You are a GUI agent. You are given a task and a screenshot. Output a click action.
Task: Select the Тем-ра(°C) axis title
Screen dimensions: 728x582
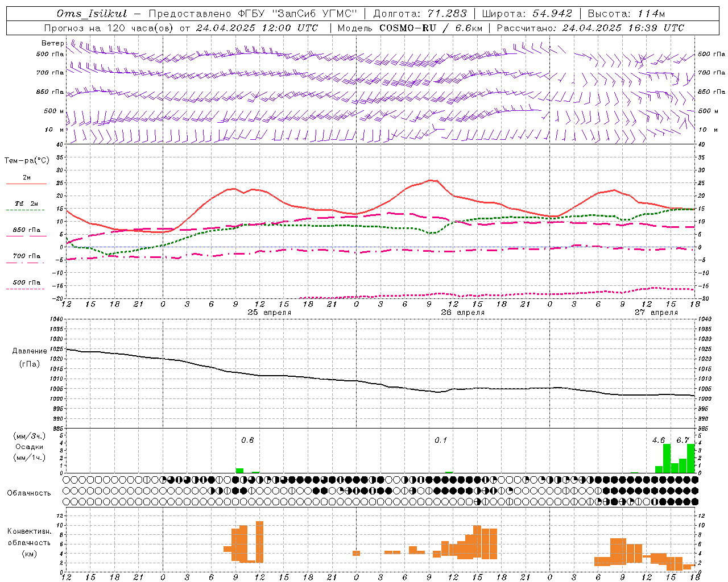(27, 160)
